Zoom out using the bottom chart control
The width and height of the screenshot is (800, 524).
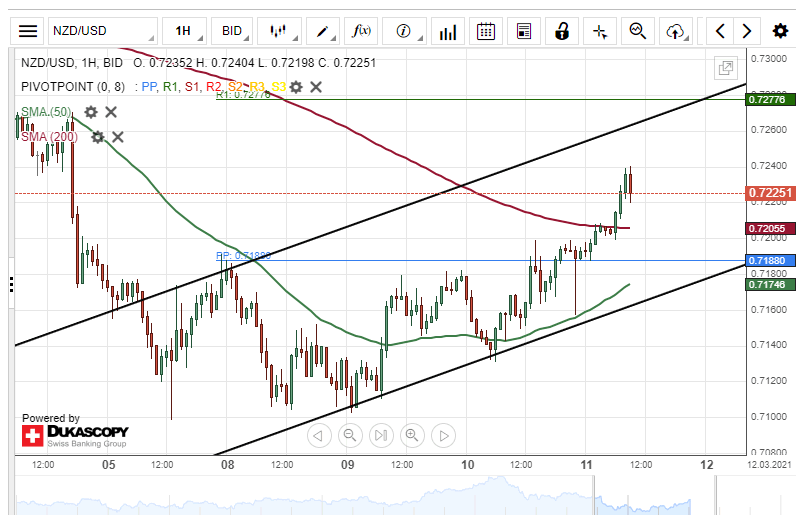click(350, 435)
